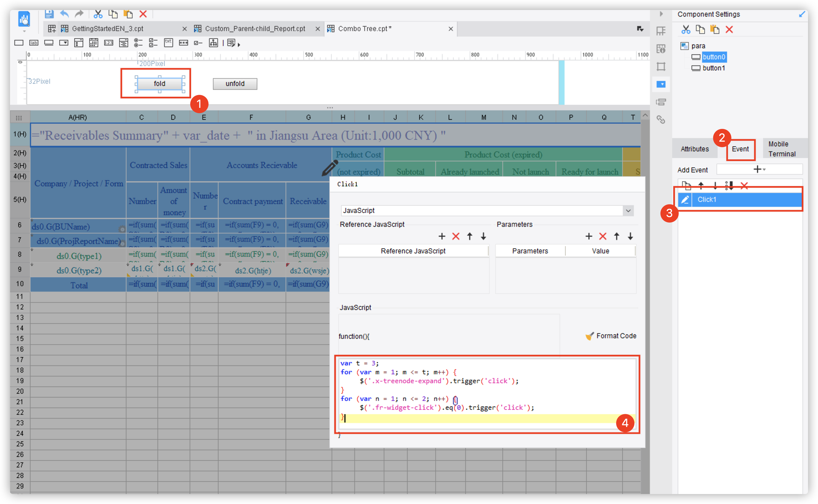Insert a checkbox group widget
The image size is (818, 504).
(153, 43)
